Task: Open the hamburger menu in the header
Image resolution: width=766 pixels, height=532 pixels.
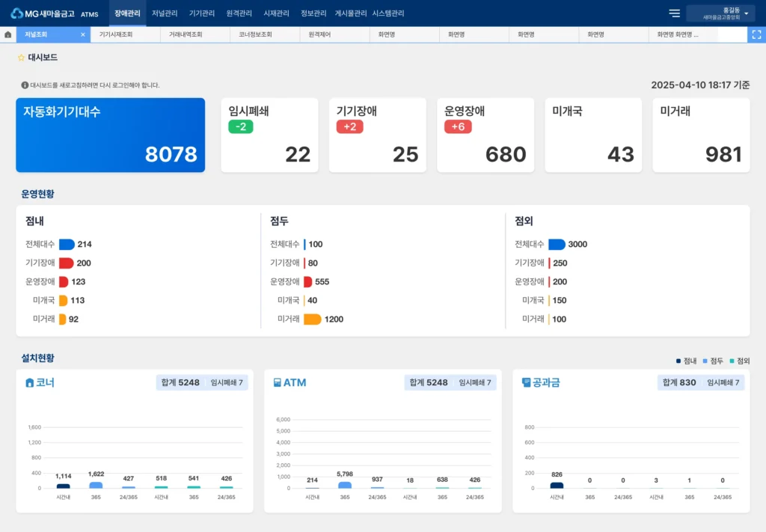Action: (x=674, y=13)
